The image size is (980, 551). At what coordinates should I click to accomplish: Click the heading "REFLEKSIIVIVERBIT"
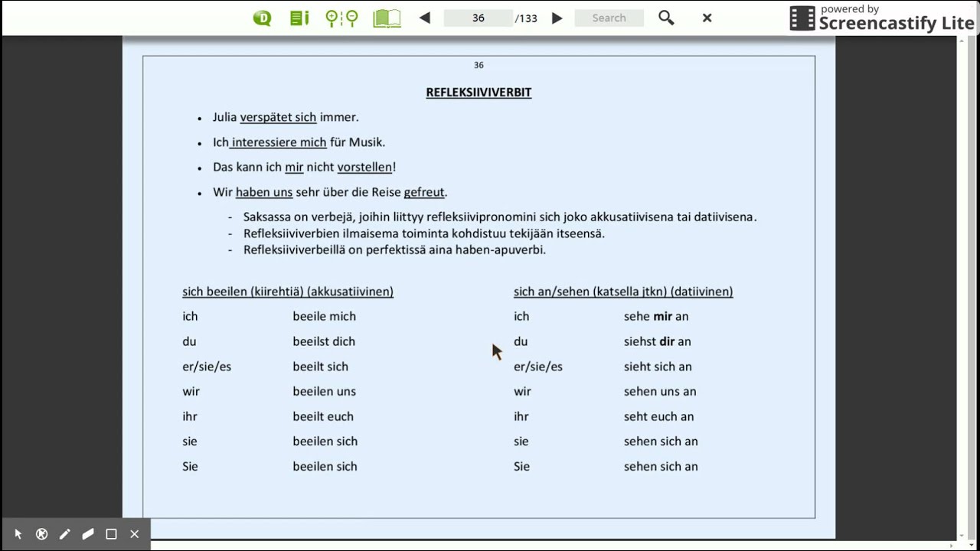tap(479, 93)
